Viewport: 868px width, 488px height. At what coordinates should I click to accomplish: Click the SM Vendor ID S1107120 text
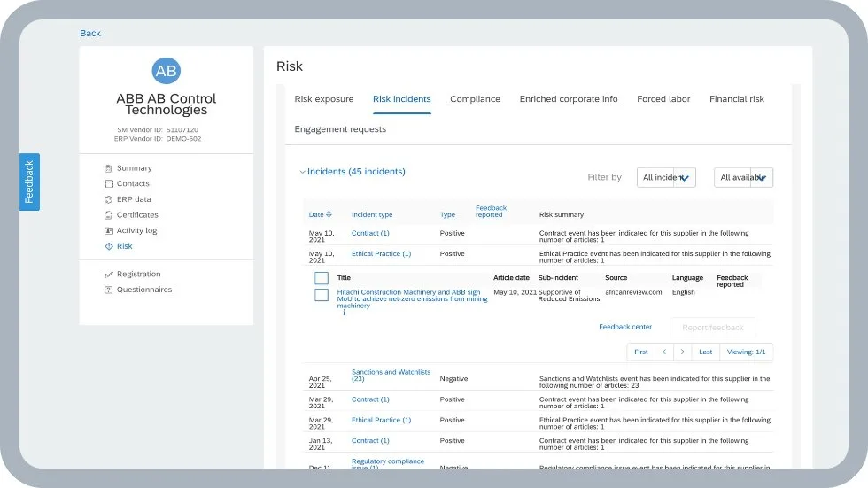point(158,130)
